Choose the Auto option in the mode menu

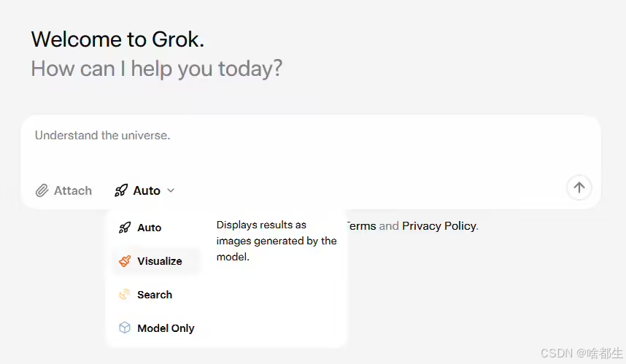pyautogui.click(x=150, y=228)
